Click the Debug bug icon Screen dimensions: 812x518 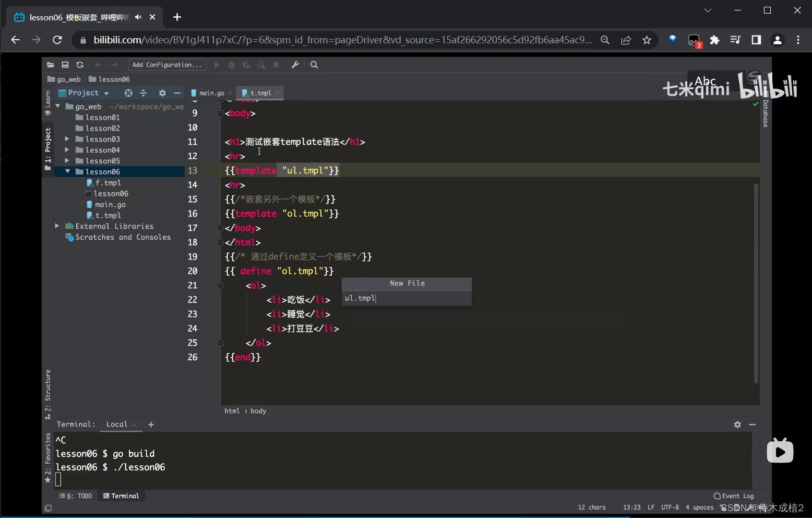232,65
